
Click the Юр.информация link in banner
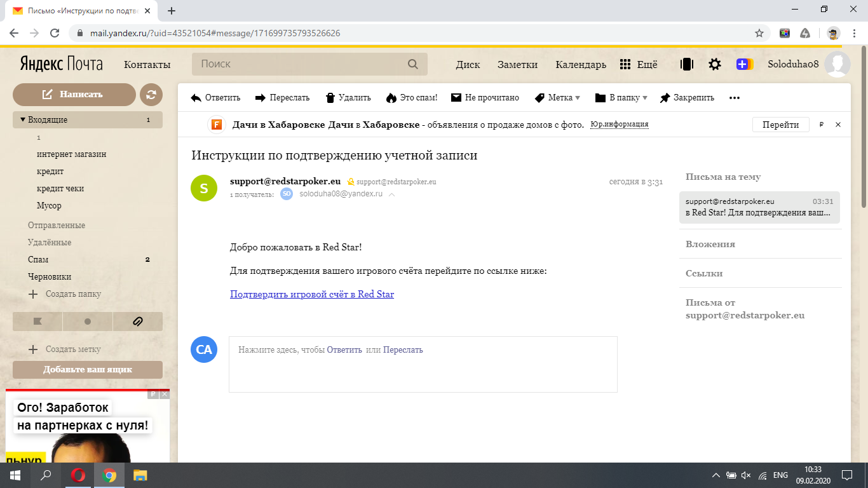point(620,125)
